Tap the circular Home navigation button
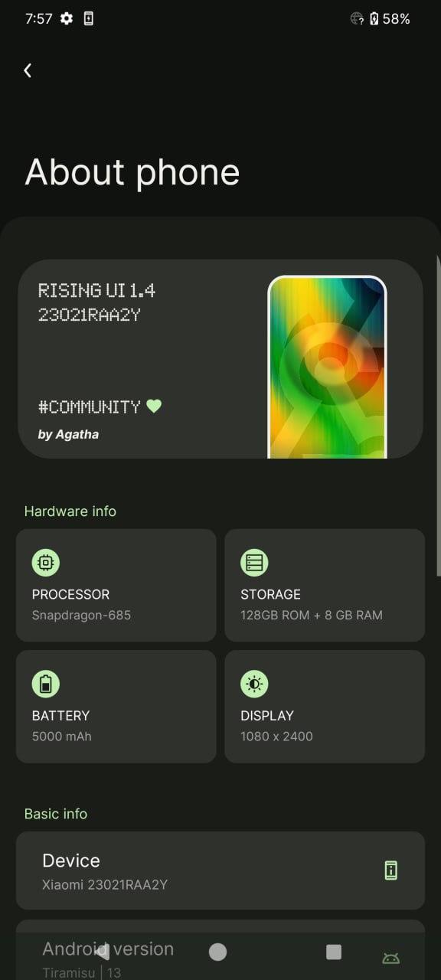The image size is (441, 980). point(218,952)
